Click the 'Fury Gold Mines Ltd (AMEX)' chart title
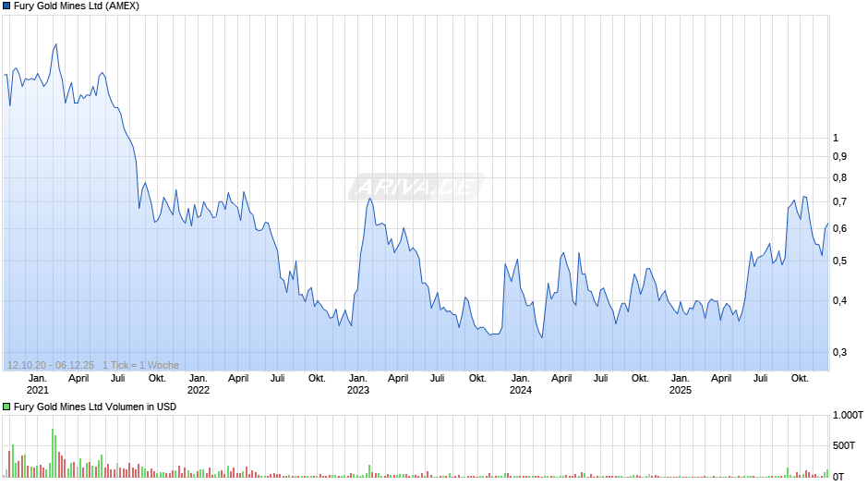This screenshot has width=868, height=486. (77, 6)
